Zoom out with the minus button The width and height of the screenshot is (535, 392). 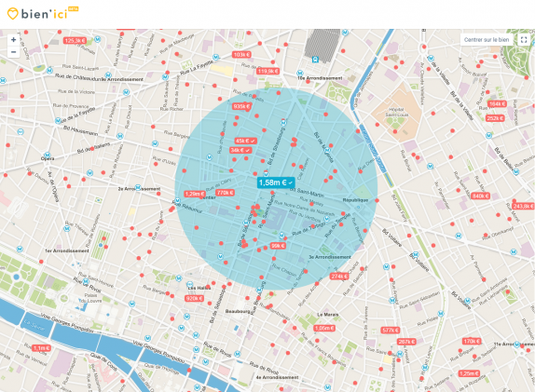(x=13, y=52)
